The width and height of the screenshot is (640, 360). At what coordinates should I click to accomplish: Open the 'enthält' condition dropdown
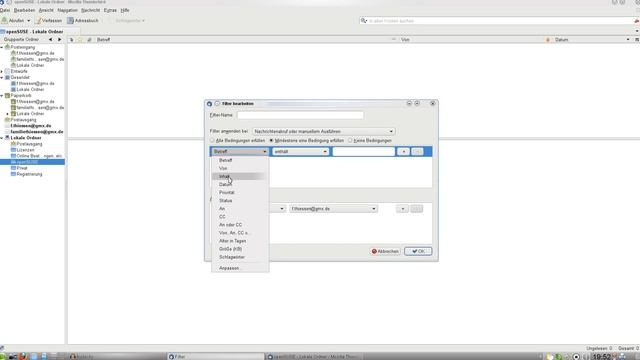click(x=300, y=151)
